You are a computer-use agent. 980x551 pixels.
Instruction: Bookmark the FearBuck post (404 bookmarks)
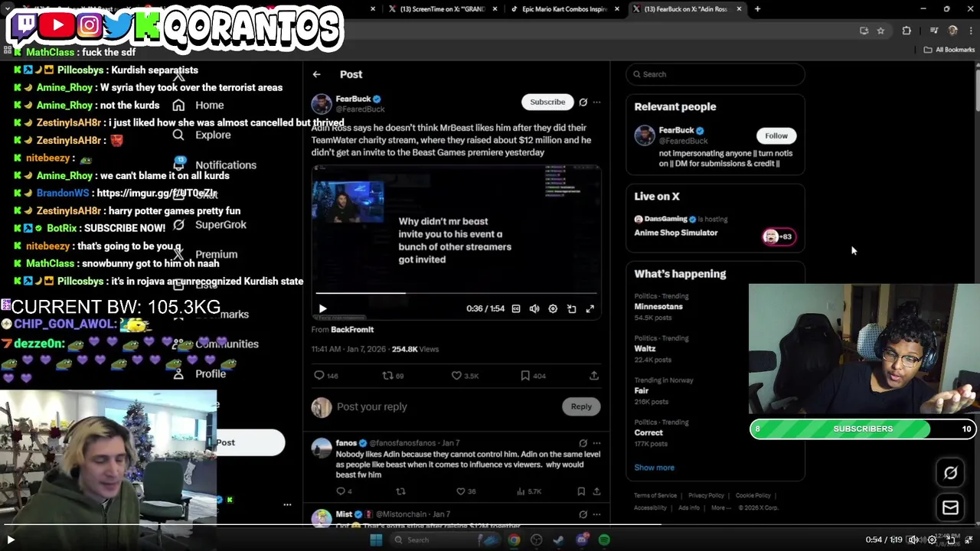tap(533, 376)
